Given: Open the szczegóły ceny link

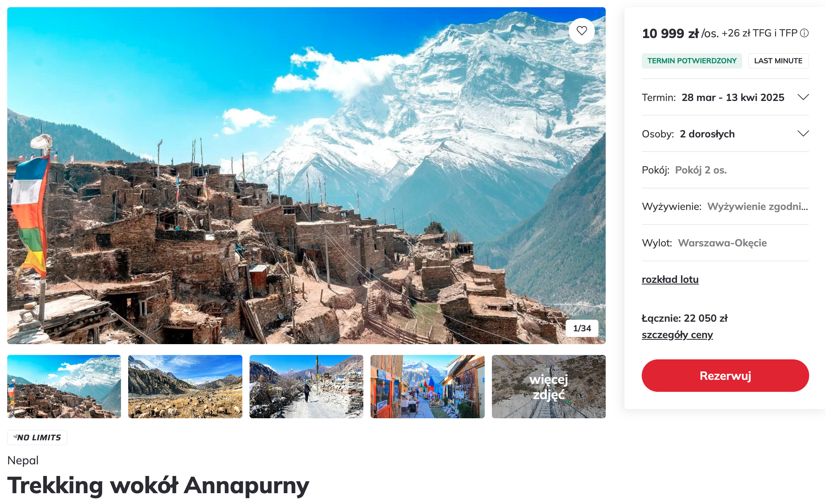Looking at the screenshot, I should (677, 335).
